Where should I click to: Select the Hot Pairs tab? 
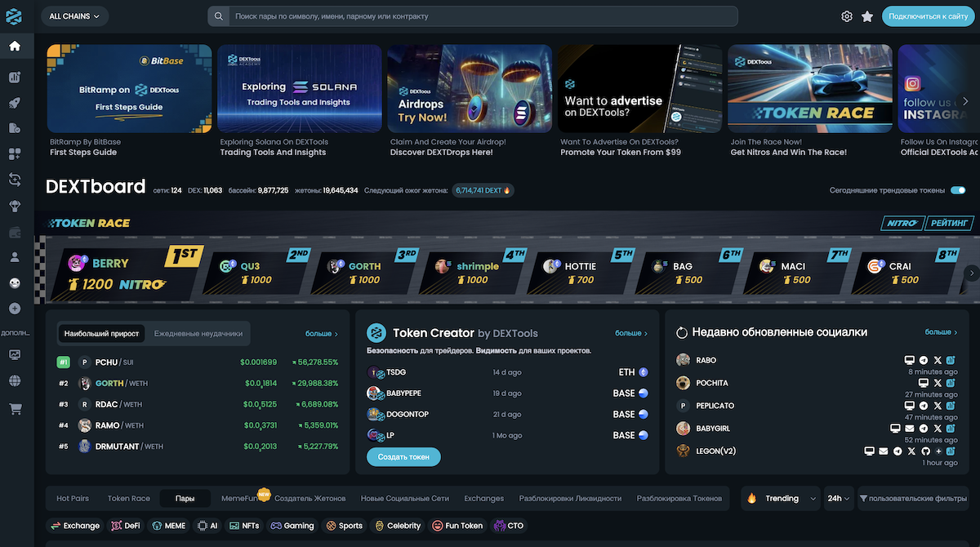coord(73,498)
